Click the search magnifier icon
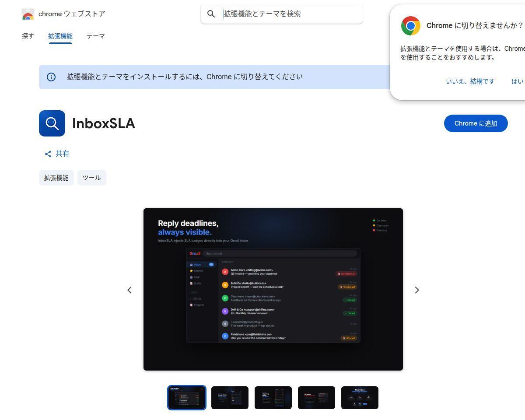The width and height of the screenshot is (525, 420). tap(211, 14)
